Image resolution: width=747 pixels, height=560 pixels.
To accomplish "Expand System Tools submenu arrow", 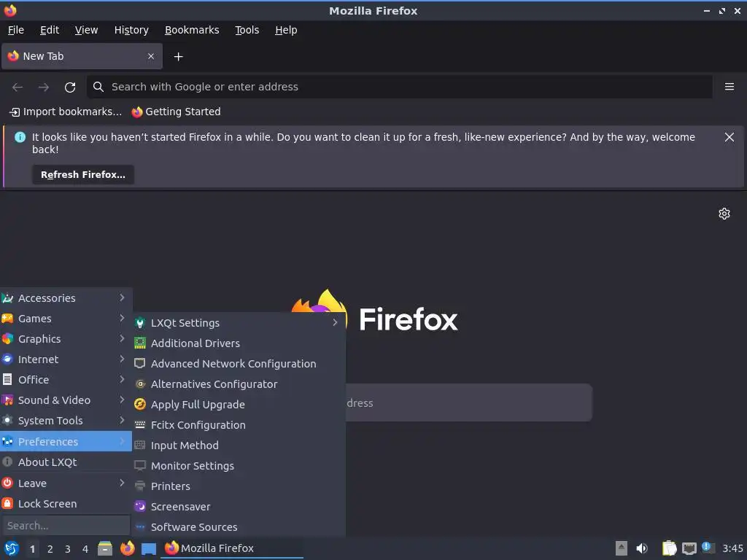I will tap(123, 421).
